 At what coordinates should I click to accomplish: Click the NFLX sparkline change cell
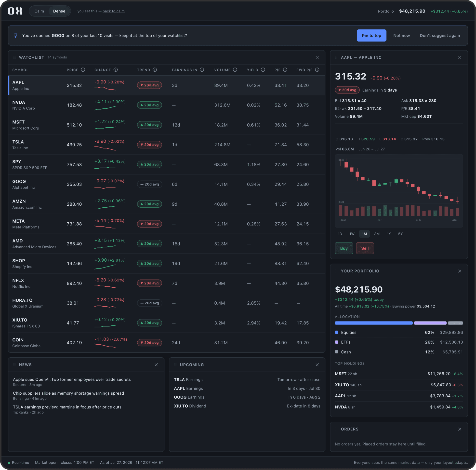coord(109,283)
